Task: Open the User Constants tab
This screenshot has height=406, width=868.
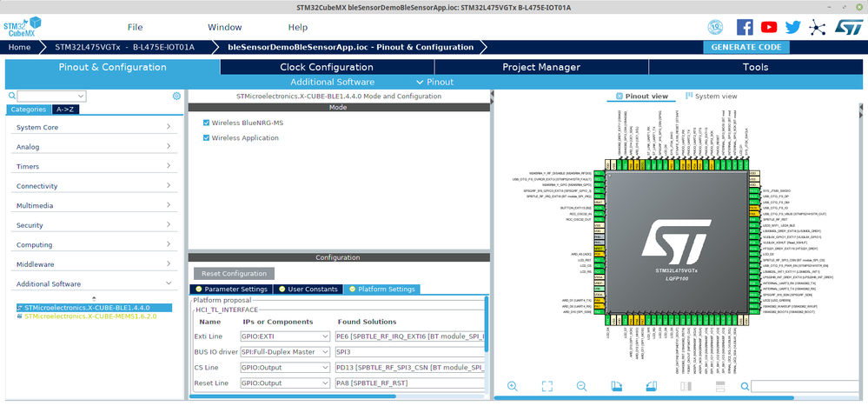Action: coord(308,290)
